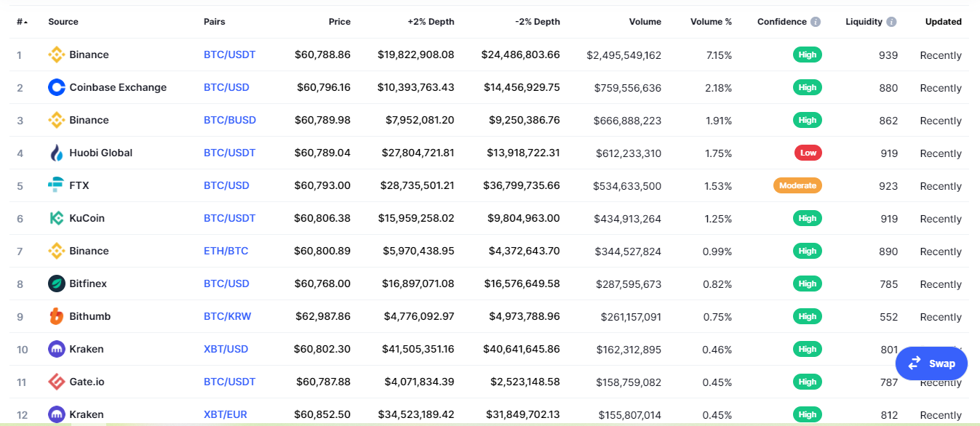This screenshot has height=426, width=980.
Task: Click the Coinbase Exchange logo icon
Action: click(x=56, y=87)
